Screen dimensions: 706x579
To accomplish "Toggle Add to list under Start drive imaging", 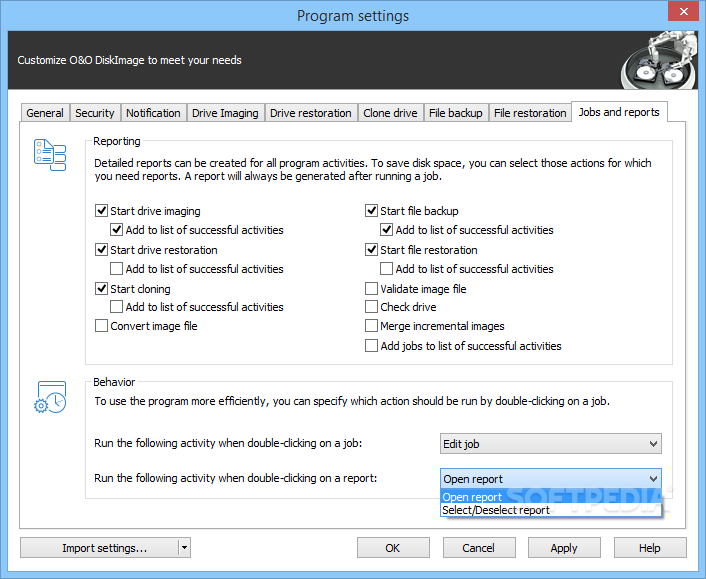I will [x=117, y=230].
